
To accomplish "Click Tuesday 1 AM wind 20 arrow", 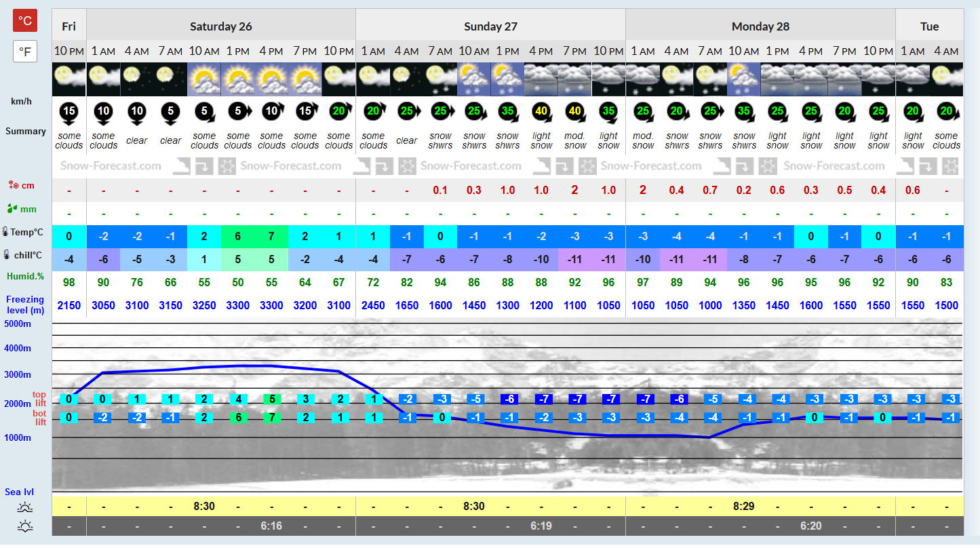I will (913, 113).
